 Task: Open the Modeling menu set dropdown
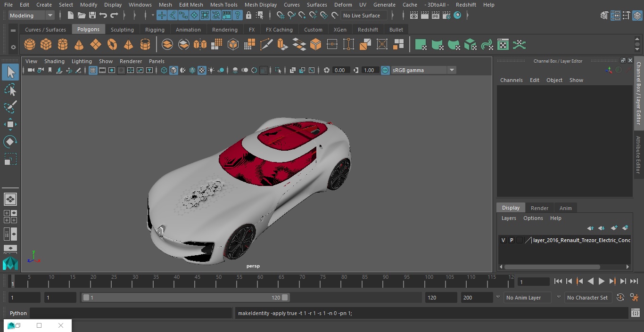coord(32,16)
